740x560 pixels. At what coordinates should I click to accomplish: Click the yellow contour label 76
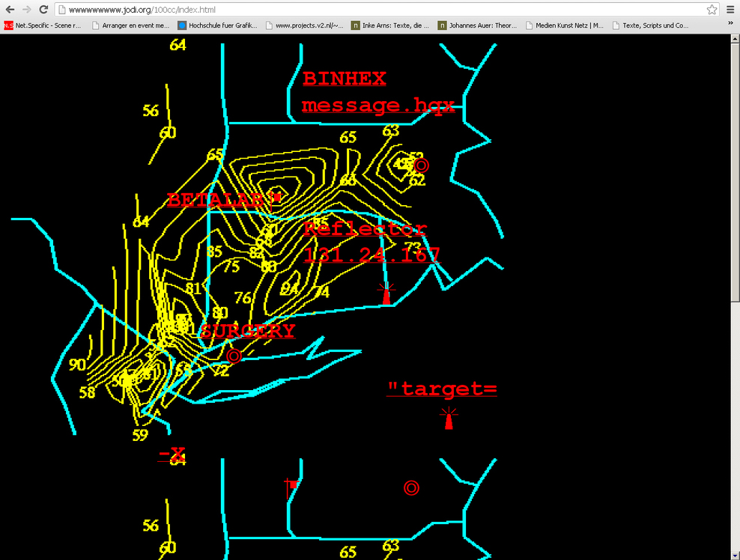[x=243, y=298]
